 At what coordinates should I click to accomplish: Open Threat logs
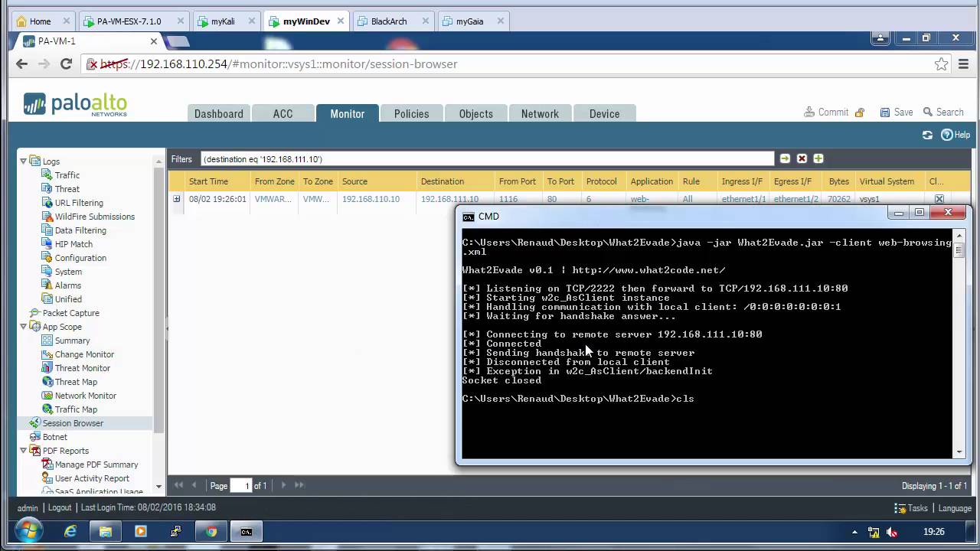pos(67,189)
